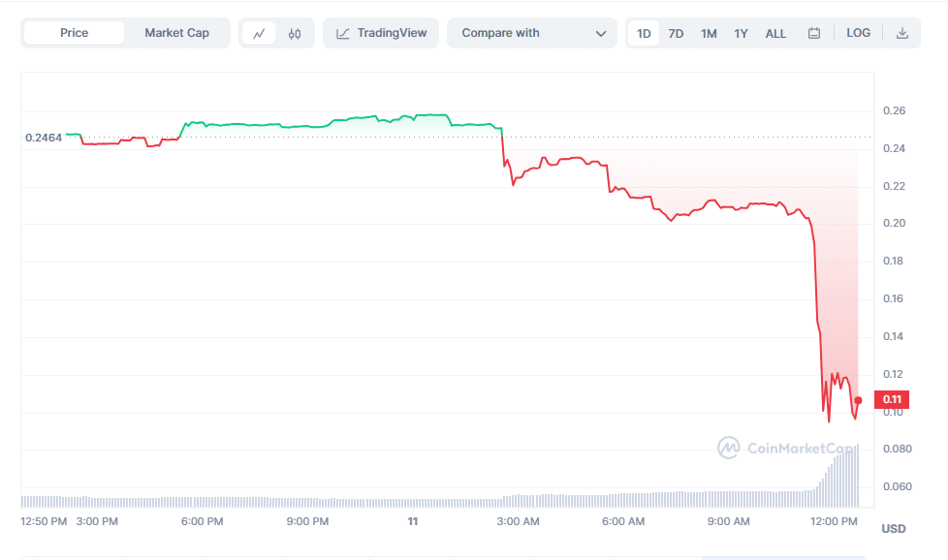Switch to candlestick chart icon

(295, 33)
